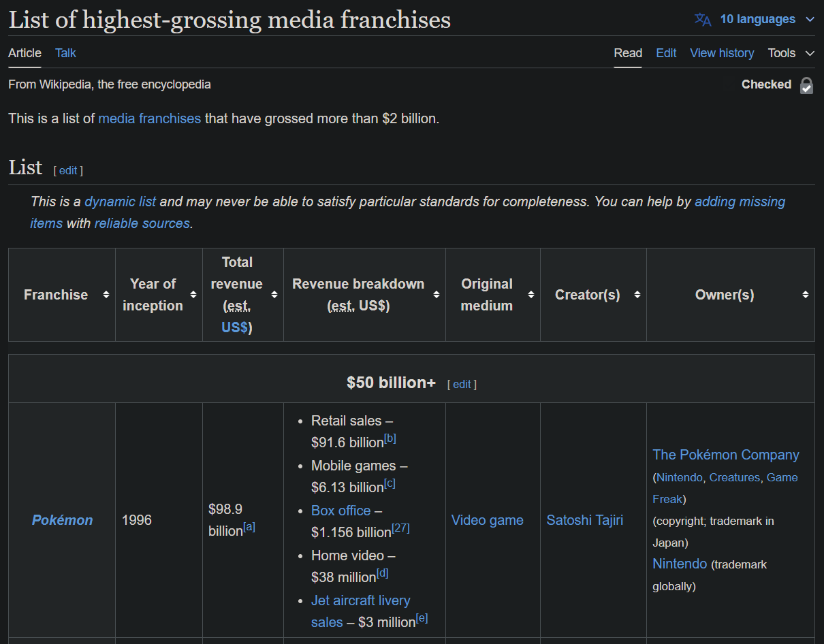Open the Talk tab

pyautogui.click(x=65, y=53)
